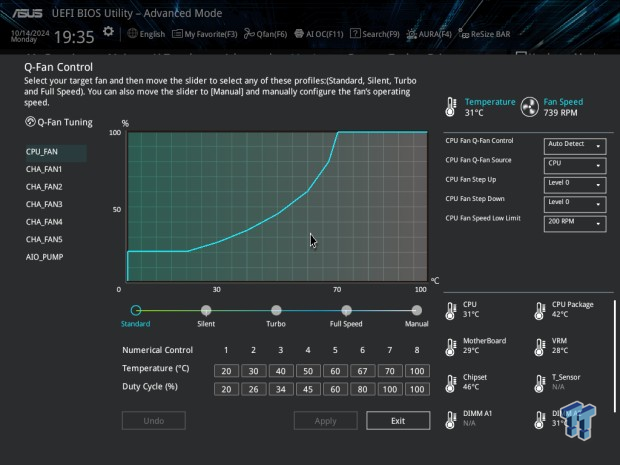
Task: Select the Full Speed fan profile
Action: click(x=346, y=311)
